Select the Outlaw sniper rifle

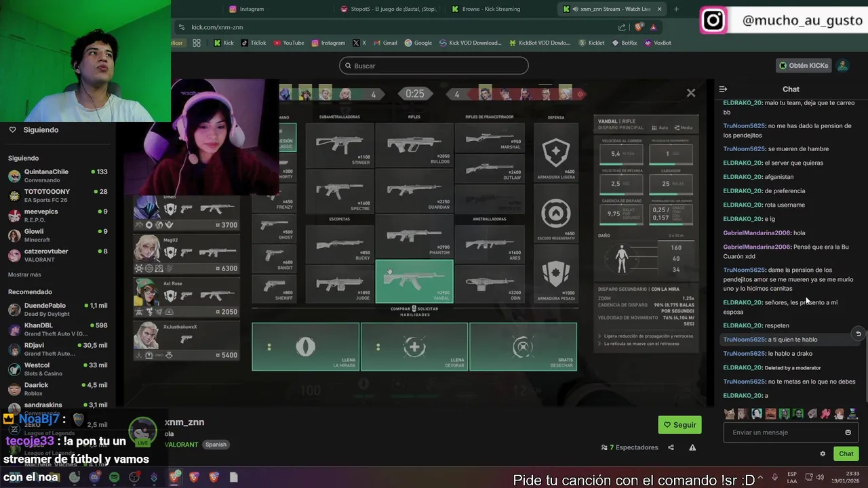[490, 168]
